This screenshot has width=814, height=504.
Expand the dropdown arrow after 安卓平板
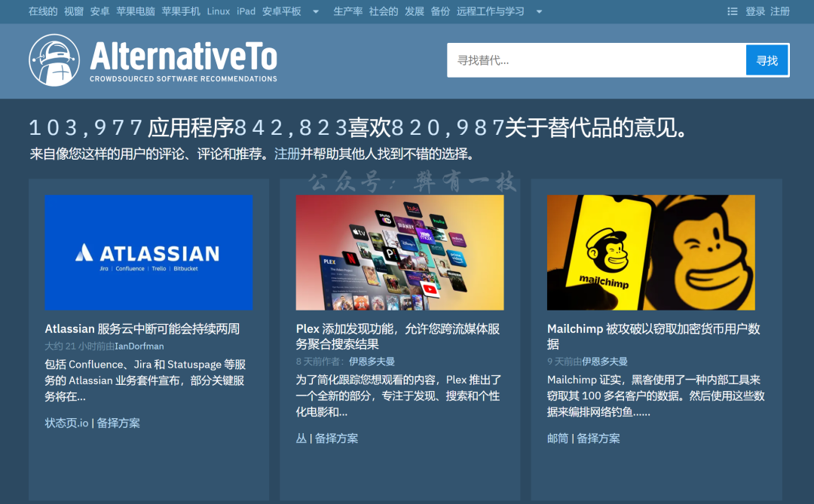[x=314, y=11]
